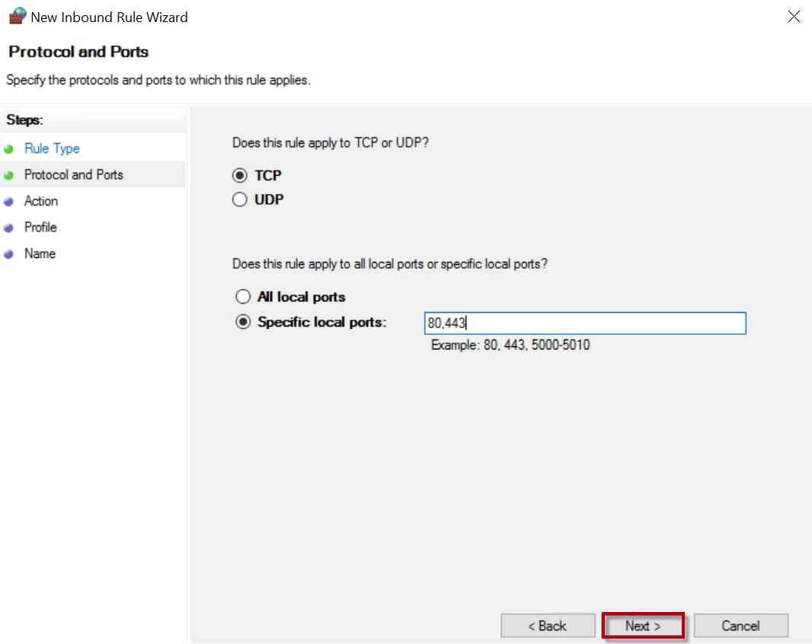812x644 pixels.
Task: Close the New Inbound Rule Wizard window
Action: click(794, 17)
